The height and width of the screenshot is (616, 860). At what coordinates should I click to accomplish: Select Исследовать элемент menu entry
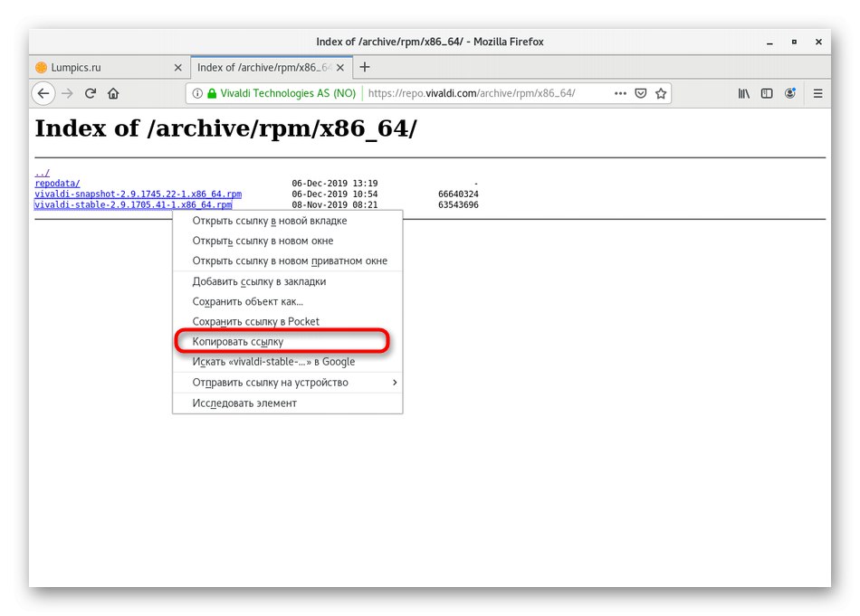coord(287,403)
